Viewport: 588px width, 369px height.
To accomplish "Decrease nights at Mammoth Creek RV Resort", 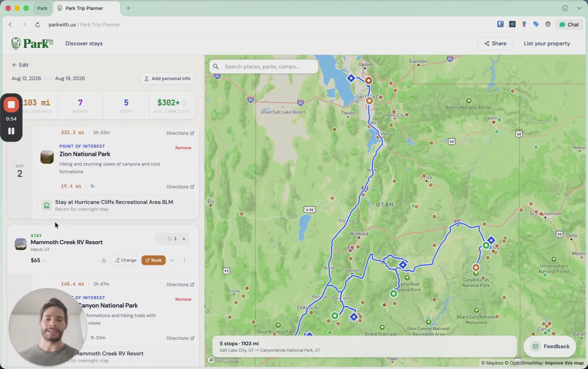I will tap(161, 239).
